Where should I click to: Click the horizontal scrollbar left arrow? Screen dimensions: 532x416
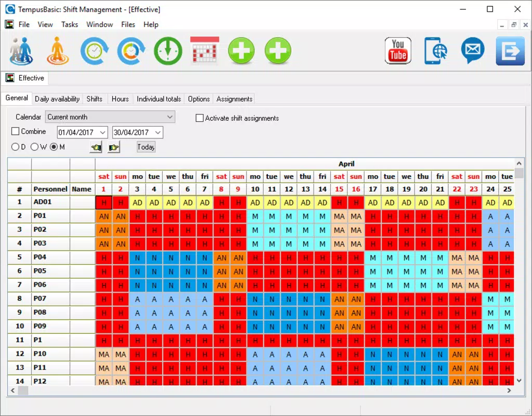pyautogui.click(x=13, y=391)
